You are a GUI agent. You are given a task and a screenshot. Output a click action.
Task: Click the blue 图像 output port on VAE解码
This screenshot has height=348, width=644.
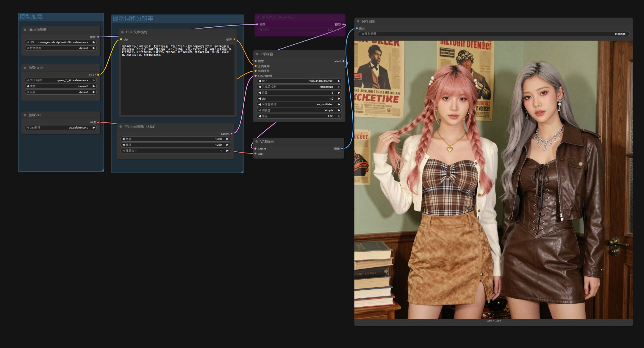[x=342, y=149]
